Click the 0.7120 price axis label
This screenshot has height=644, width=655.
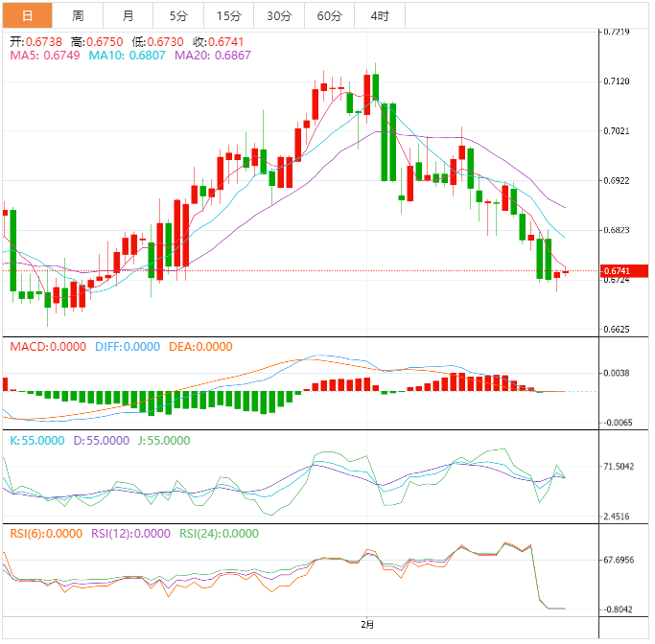(x=617, y=81)
